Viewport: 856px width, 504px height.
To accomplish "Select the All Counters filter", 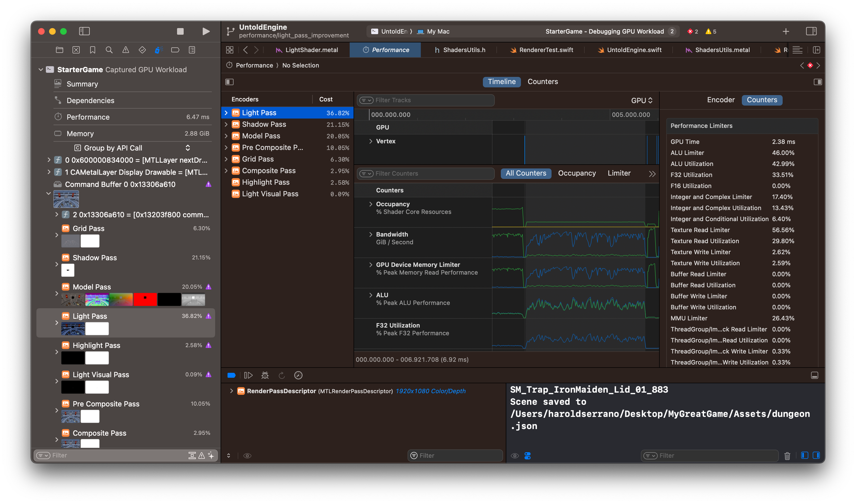I will (x=526, y=173).
